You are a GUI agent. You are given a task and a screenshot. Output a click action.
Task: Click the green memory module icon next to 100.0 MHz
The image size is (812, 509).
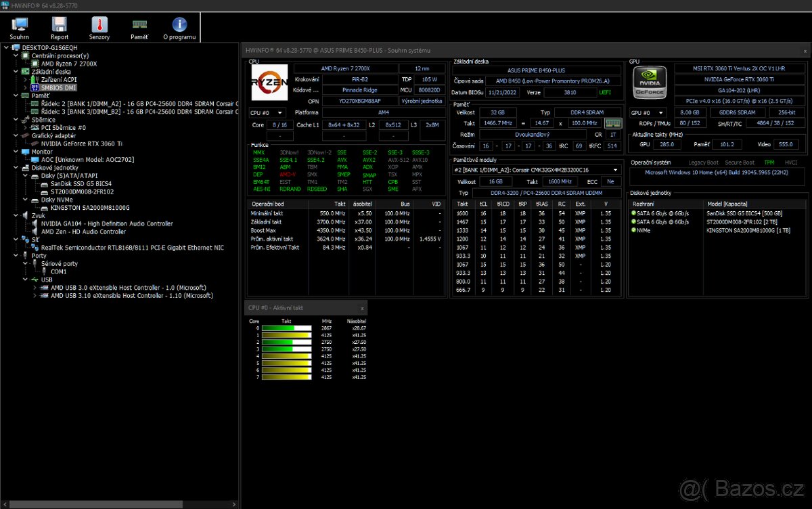pyautogui.click(x=612, y=123)
